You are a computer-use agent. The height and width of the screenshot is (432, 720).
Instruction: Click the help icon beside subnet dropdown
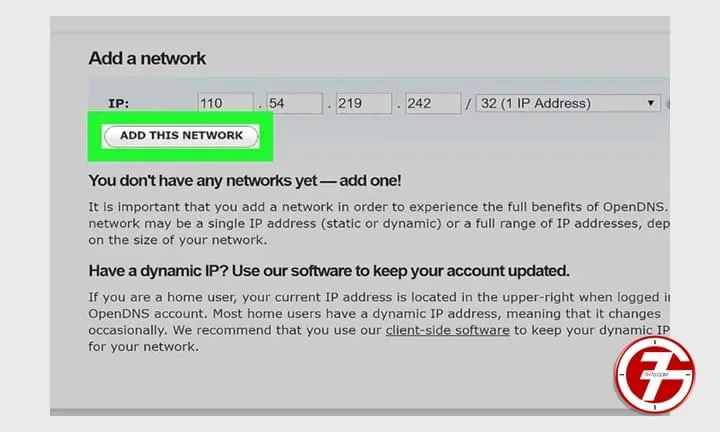[667, 104]
